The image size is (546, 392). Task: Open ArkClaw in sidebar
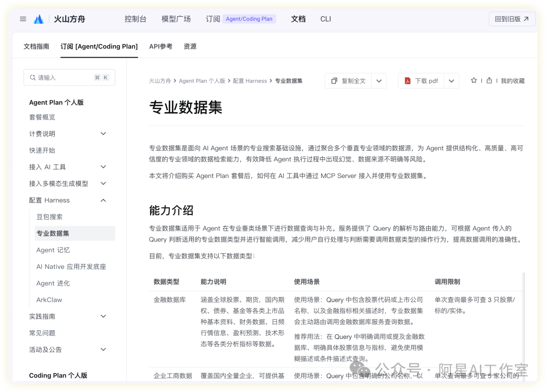[x=49, y=299]
